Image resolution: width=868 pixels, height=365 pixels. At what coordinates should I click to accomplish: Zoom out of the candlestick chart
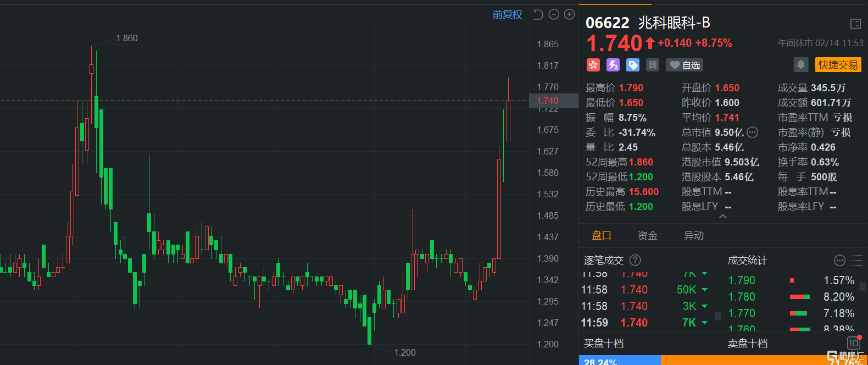click(x=554, y=14)
